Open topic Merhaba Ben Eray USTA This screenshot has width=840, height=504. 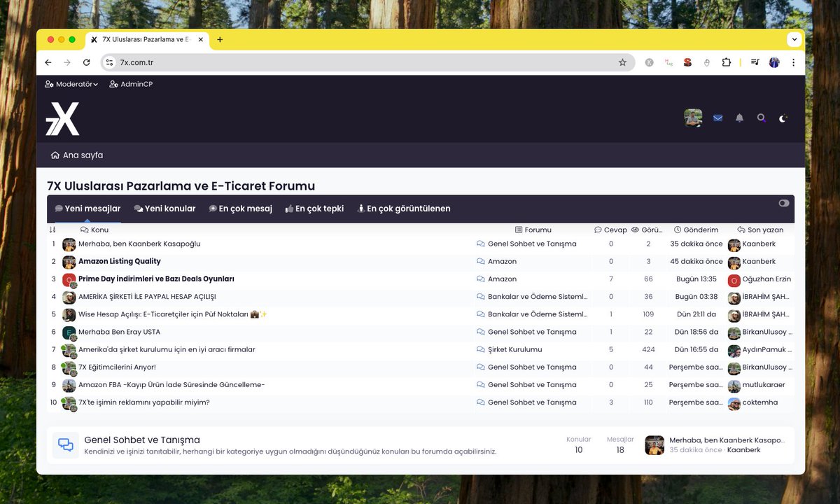click(119, 332)
